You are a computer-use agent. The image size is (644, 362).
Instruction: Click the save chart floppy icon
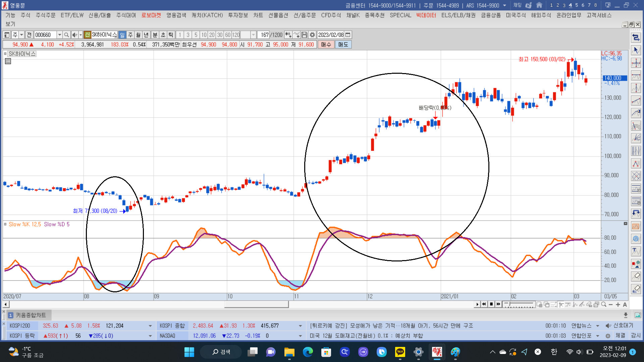pos(304,35)
